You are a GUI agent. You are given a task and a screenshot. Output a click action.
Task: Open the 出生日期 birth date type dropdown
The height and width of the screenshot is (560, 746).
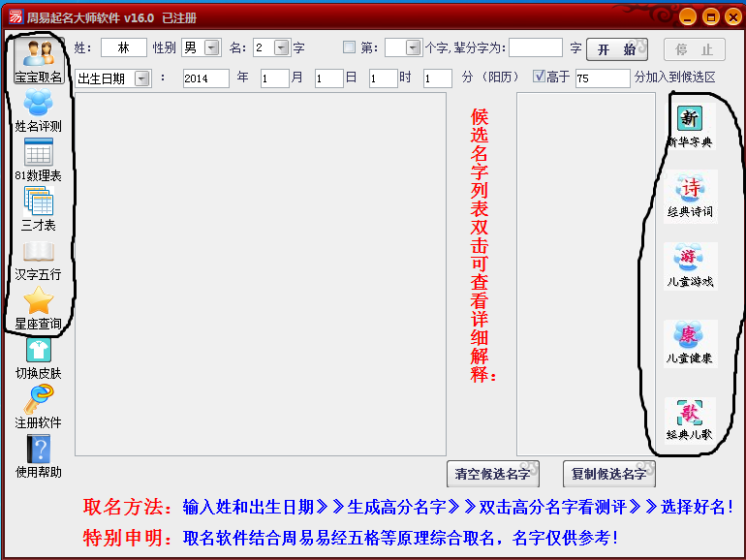pos(142,78)
